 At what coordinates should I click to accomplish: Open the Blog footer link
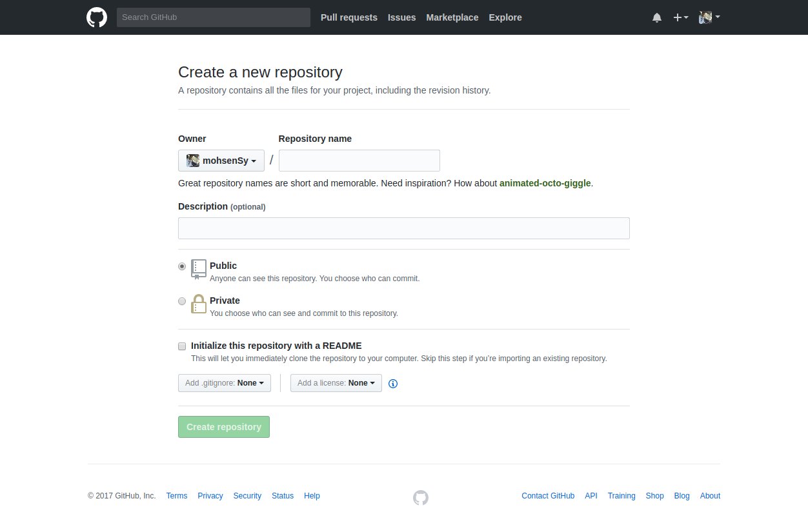[682, 496]
